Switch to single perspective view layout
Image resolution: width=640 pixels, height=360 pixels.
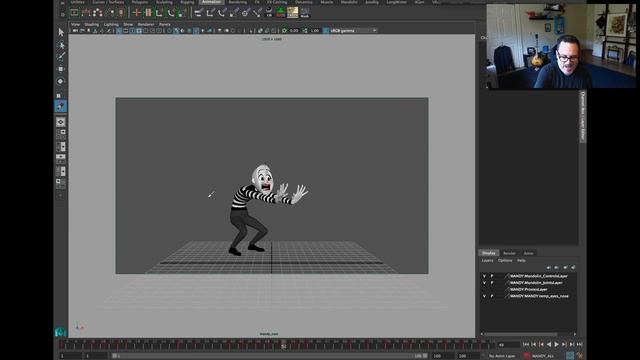(x=61, y=122)
